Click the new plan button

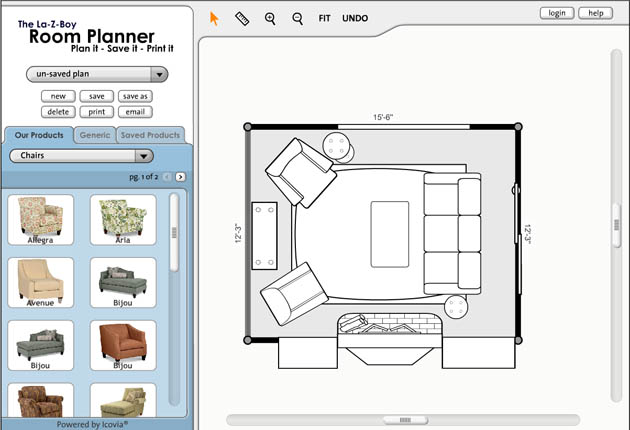point(58,96)
